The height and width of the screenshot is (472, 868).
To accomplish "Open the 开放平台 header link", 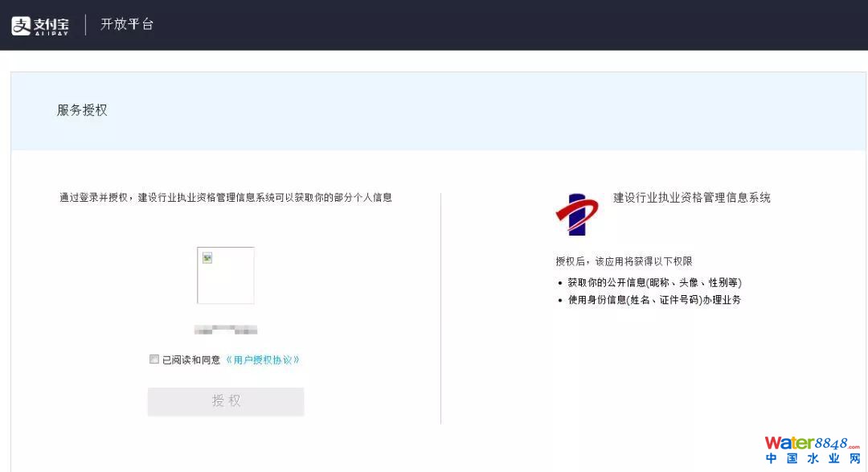I will point(127,24).
